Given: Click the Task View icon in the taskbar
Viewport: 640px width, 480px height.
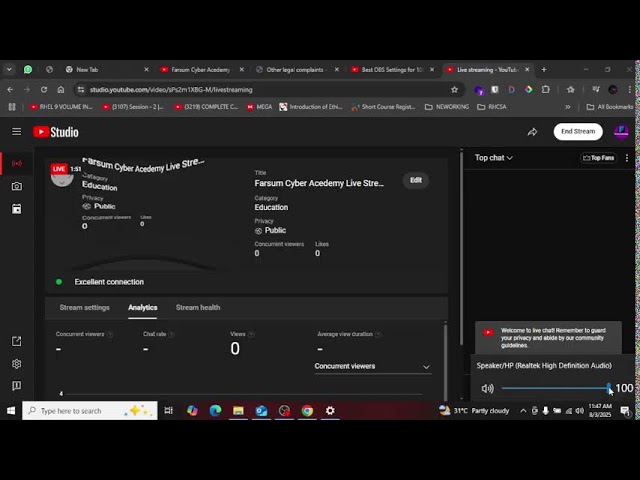Looking at the screenshot, I should pyautogui.click(x=169, y=411).
